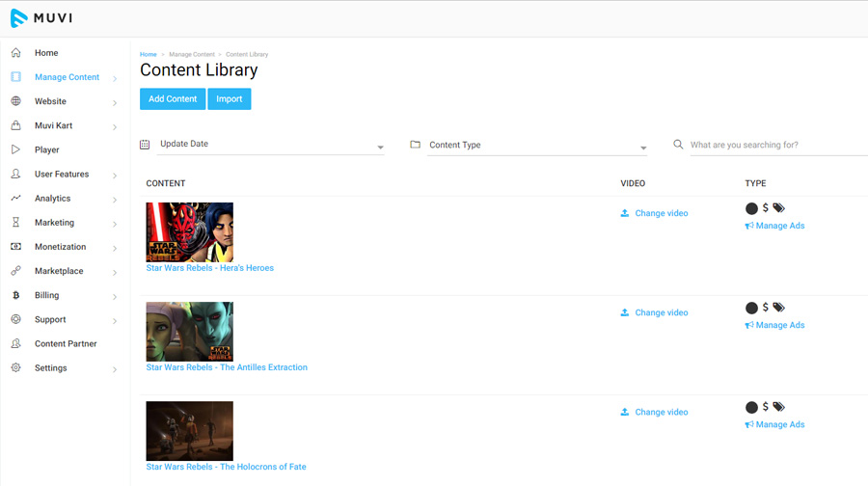
Task: Click the dollar icon for Hera's Heroes
Action: 766,207
